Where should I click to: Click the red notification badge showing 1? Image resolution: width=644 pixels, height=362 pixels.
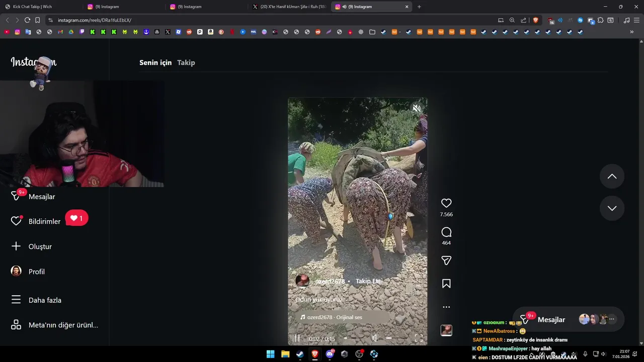click(76, 218)
